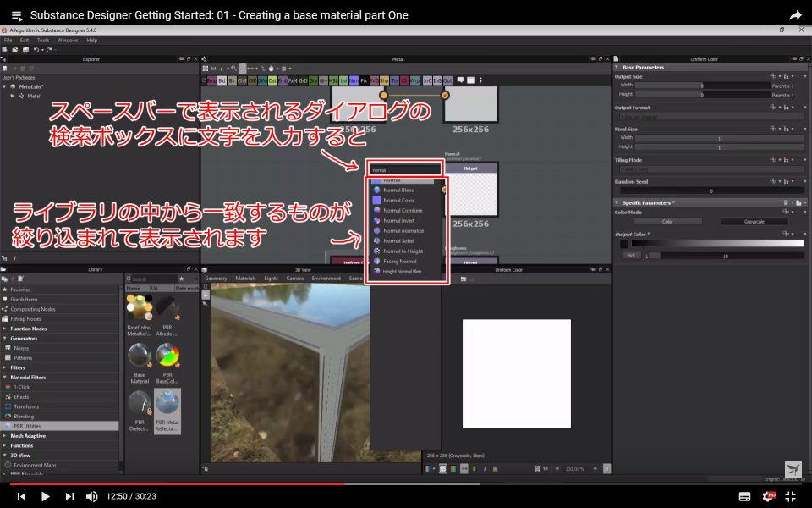
Task: Open the Edit menu
Action: 25,40
